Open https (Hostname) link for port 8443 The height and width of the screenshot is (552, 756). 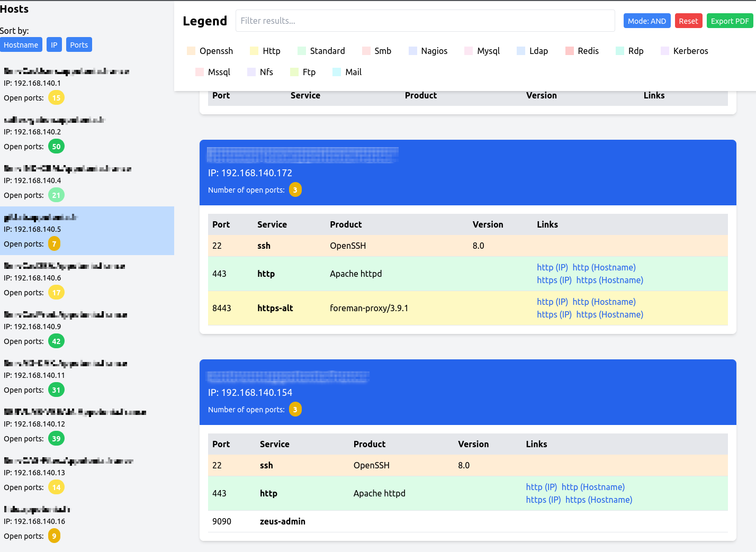(x=609, y=314)
